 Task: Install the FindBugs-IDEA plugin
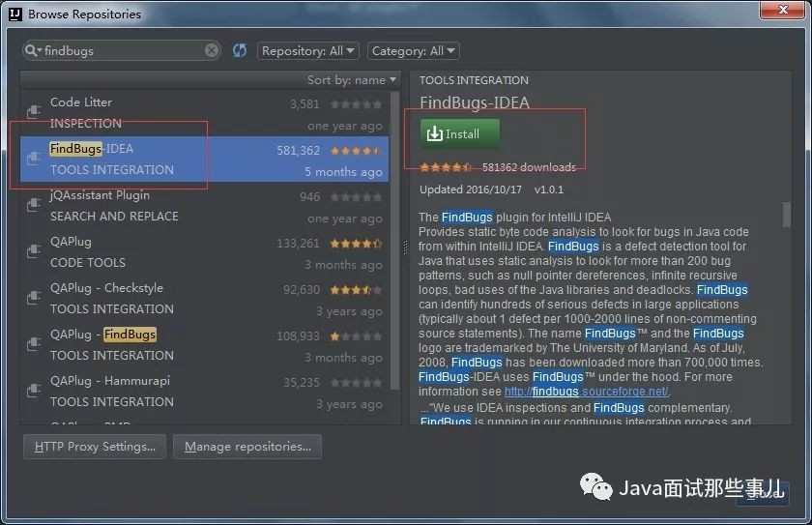click(x=460, y=134)
